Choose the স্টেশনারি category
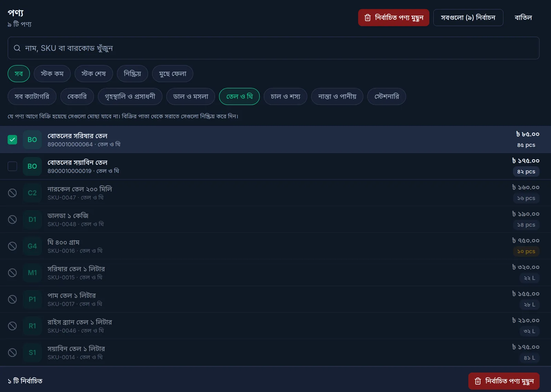The width and height of the screenshot is (551, 392). (x=386, y=96)
